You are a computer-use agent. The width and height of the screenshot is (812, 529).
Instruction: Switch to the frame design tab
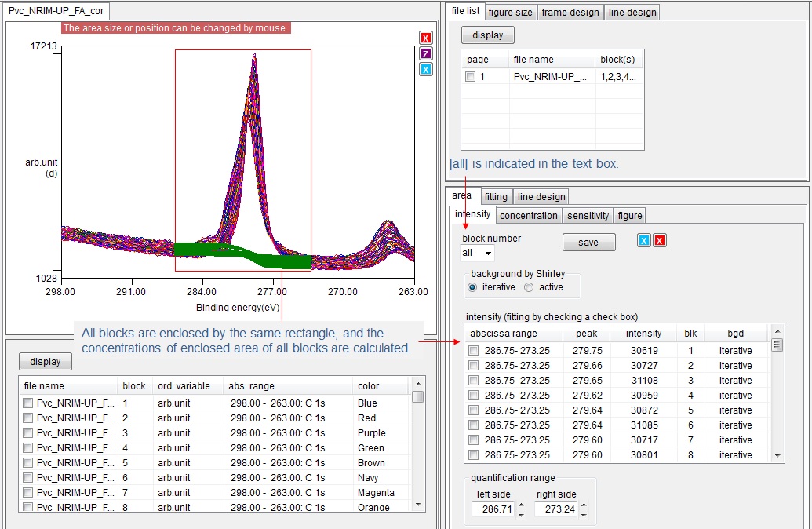tap(570, 12)
